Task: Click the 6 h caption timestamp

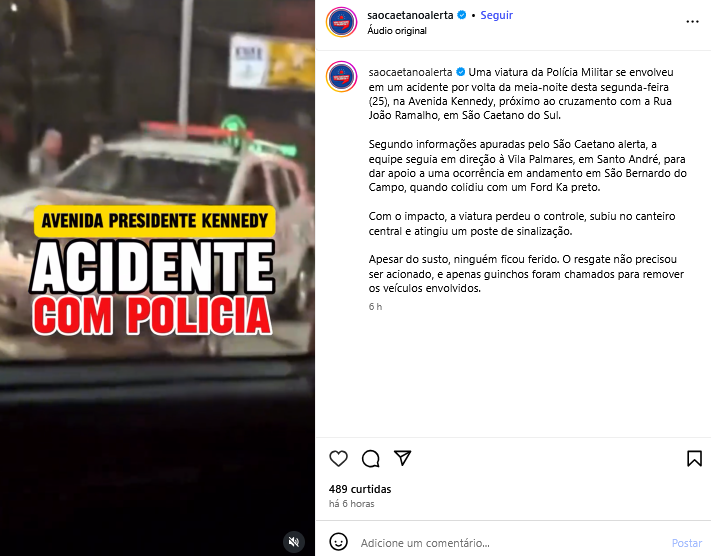Action: click(375, 307)
